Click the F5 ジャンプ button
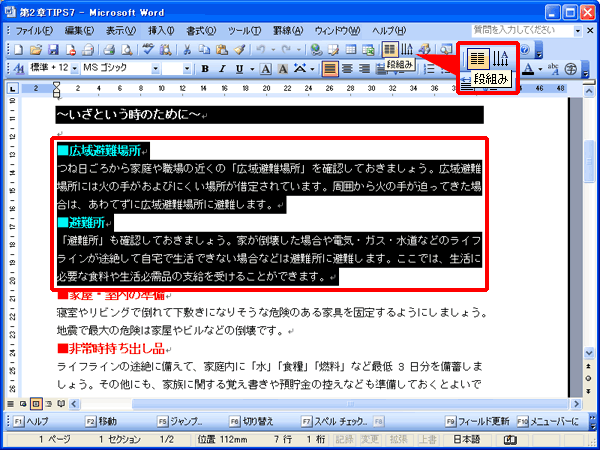This screenshot has height=450, width=600. click(180, 421)
